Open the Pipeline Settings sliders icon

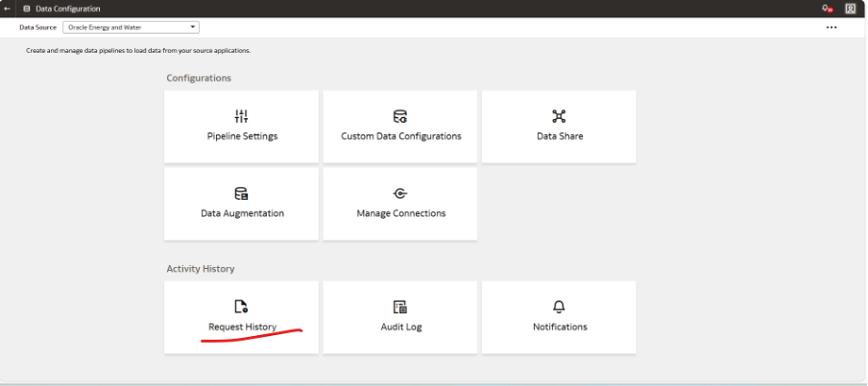pyautogui.click(x=241, y=116)
